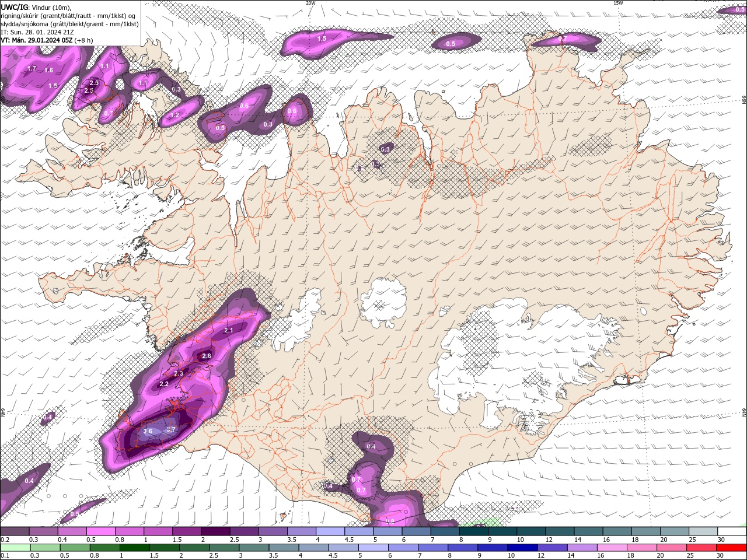
Task: Pick the light lavender upper-legend swatch between 4 and 4.5
Action: (x=330, y=531)
